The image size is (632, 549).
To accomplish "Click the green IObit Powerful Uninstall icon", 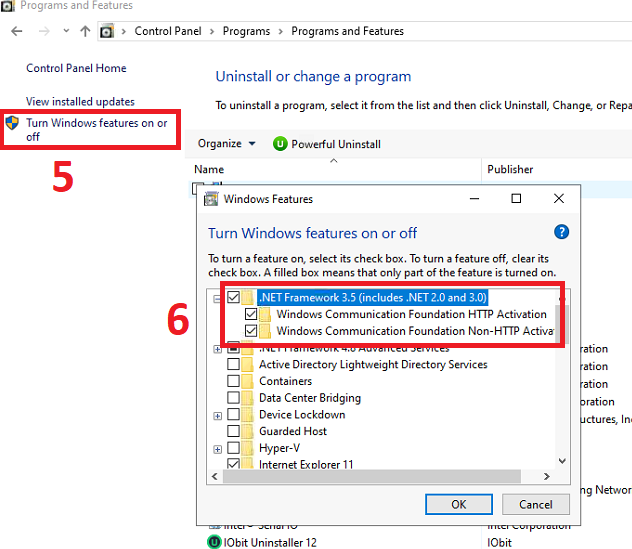I will tap(280, 144).
